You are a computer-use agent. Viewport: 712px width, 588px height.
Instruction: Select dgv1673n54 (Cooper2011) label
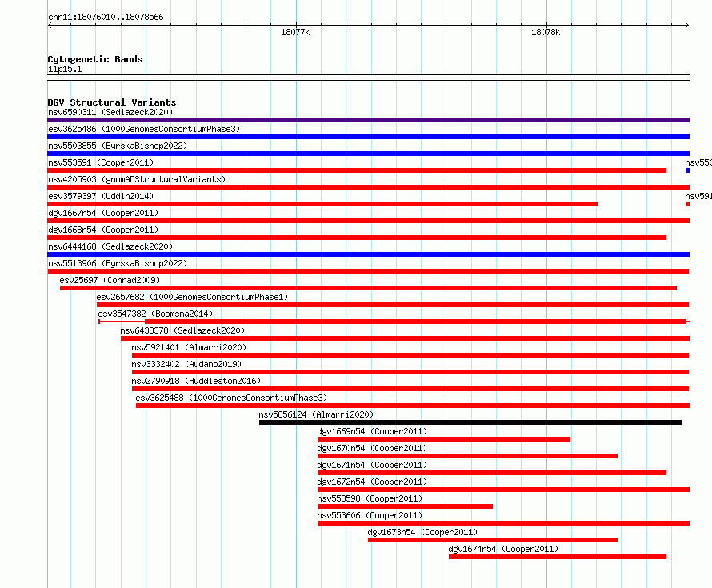click(x=422, y=532)
